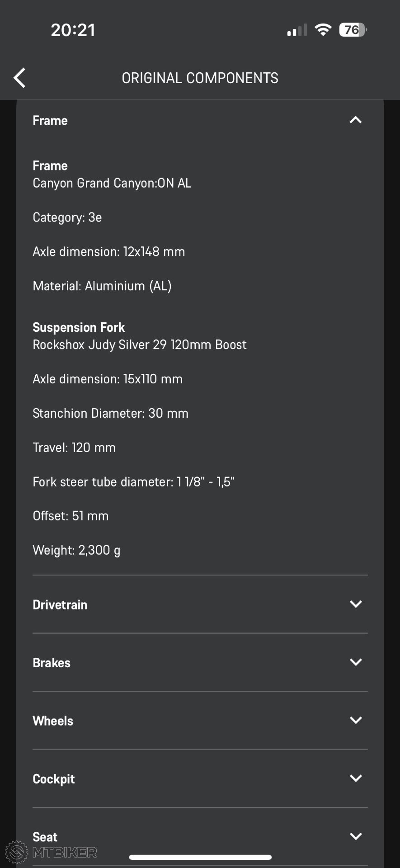The width and height of the screenshot is (400, 868).
Task: Tap the back arrow icon
Action: 19,78
